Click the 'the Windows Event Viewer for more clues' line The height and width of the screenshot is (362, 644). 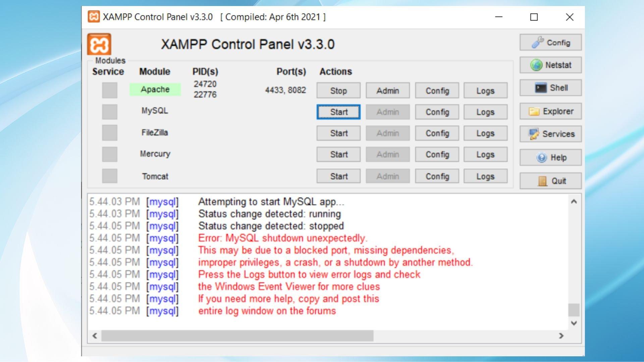[x=289, y=287]
